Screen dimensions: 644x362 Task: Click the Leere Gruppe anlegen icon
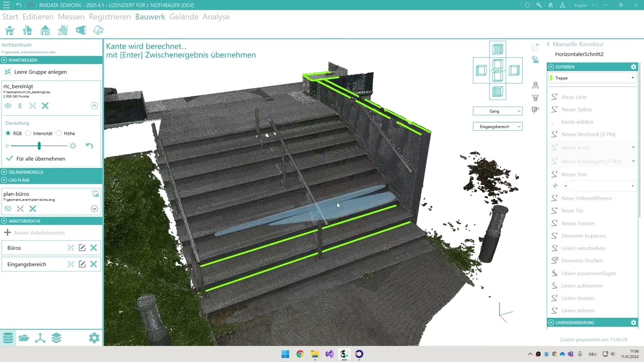(8, 72)
